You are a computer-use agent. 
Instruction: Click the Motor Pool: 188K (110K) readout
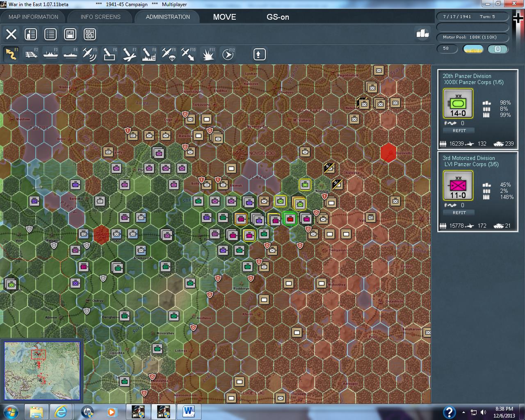click(x=472, y=37)
